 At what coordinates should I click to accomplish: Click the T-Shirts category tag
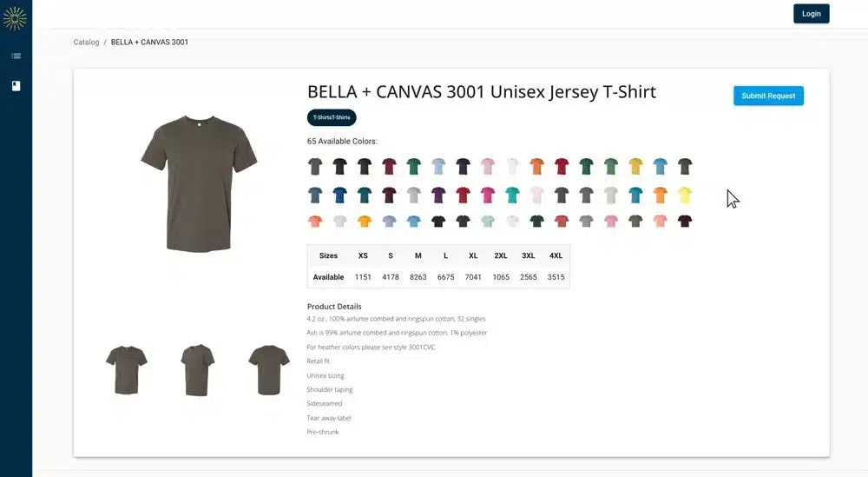click(x=332, y=117)
